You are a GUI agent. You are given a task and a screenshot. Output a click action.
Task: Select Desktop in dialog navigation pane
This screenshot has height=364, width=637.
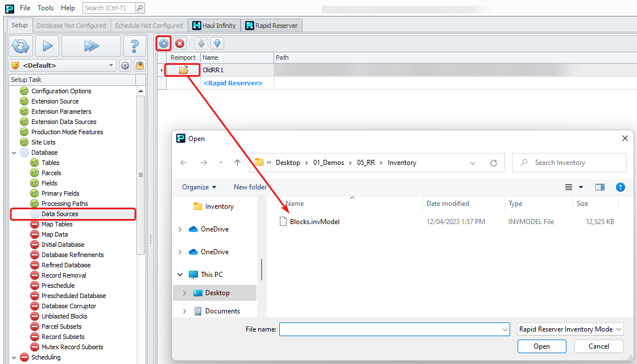pyautogui.click(x=217, y=293)
